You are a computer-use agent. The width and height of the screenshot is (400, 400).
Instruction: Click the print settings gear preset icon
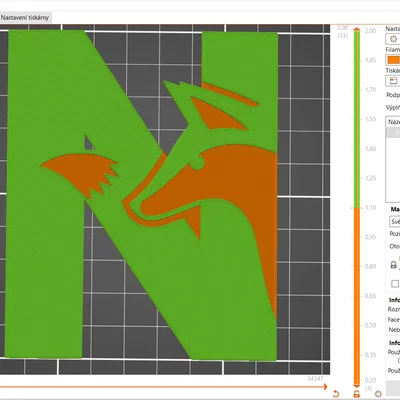point(393,39)
